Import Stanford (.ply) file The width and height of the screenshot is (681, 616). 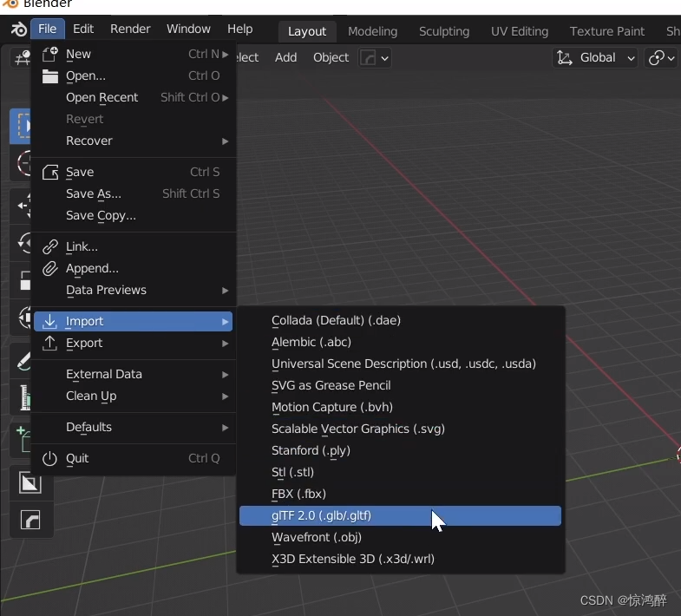click(400, 451)
